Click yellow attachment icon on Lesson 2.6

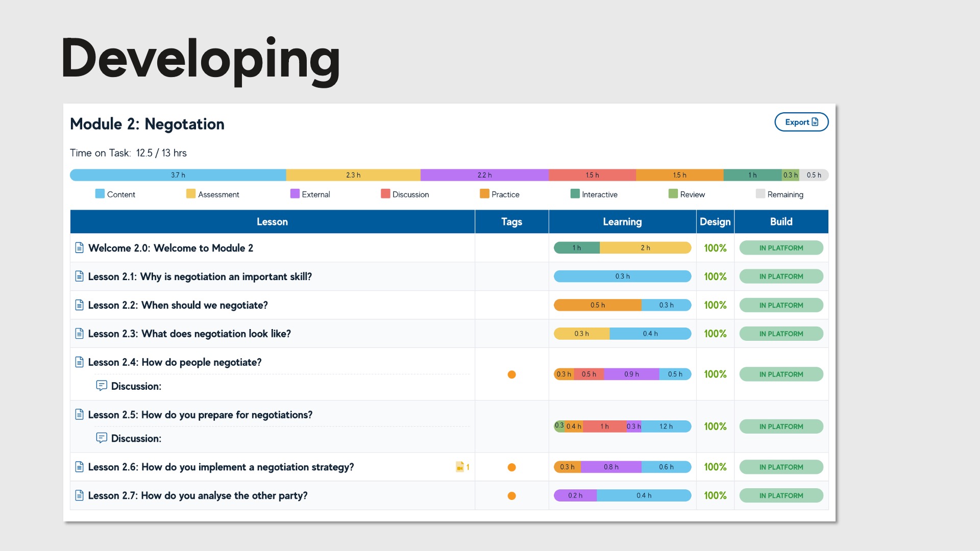click(x=460, y=467)
